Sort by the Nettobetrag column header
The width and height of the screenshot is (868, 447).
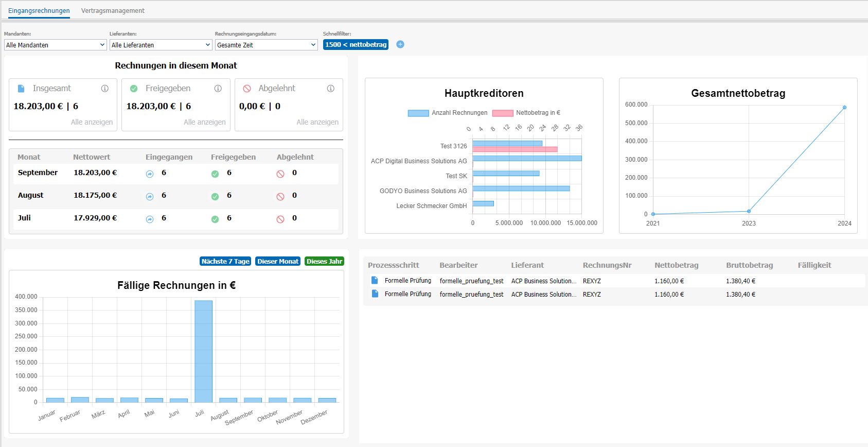677,265
